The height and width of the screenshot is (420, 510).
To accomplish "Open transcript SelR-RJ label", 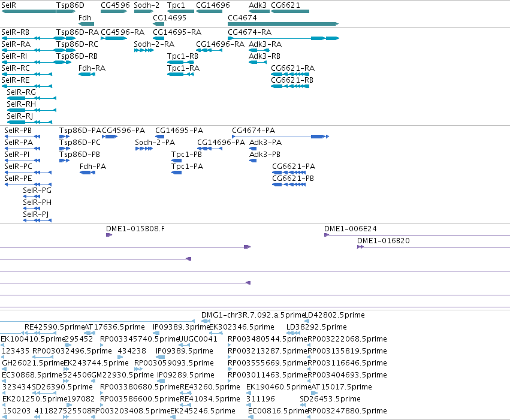I will coord(20,116).
